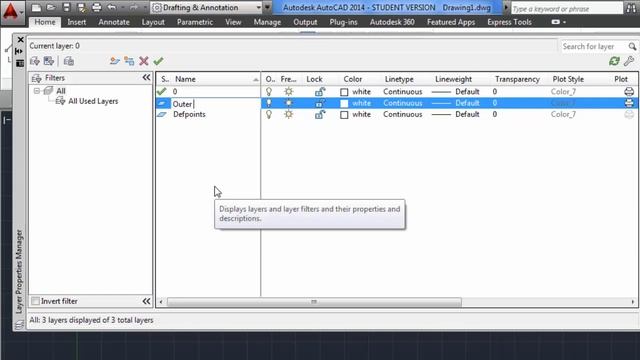Screen dimensions: 640x360
Task: Enable the Invert filter checkbox
Action: pyautogui.click(x=36, y=301)
